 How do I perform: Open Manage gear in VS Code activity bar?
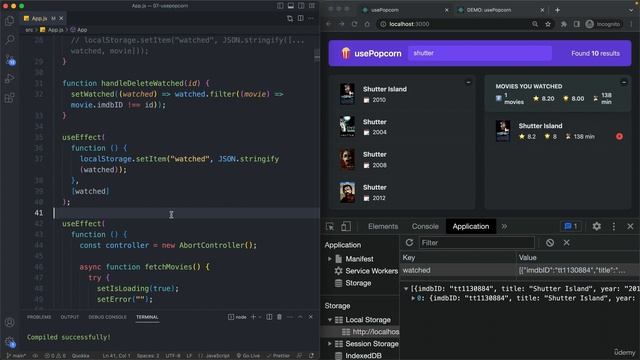(10, 342)
